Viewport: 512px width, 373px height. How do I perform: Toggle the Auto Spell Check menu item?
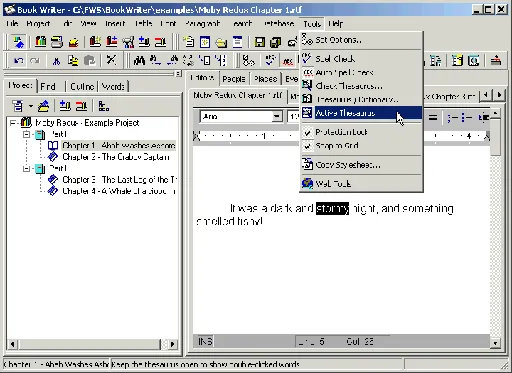(x=362, y=72)
